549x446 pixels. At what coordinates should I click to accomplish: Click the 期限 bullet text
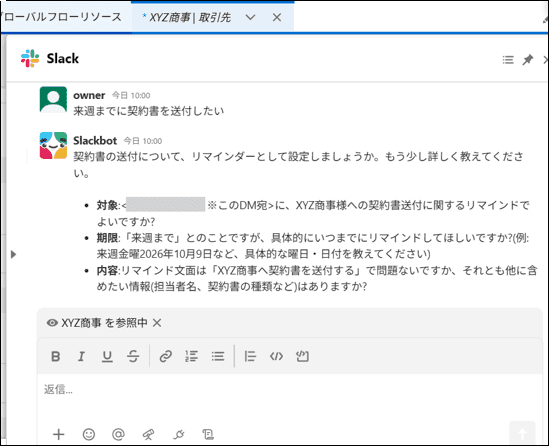tap(313, 246)
